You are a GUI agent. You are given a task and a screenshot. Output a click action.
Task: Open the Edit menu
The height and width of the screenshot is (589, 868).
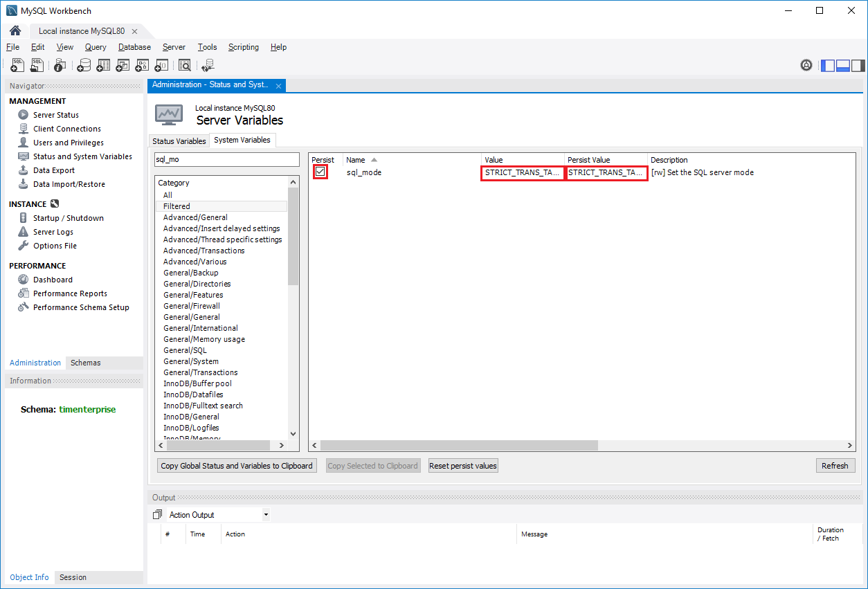click(37, 47)
